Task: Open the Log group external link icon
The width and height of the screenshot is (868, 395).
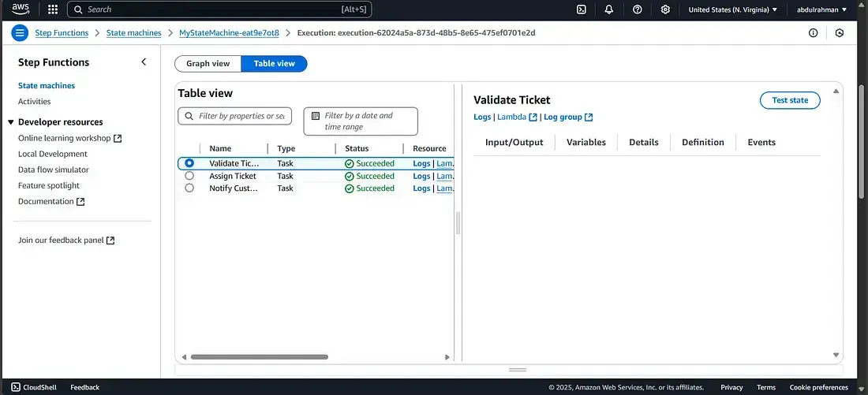Action: (x=589, y=117)
